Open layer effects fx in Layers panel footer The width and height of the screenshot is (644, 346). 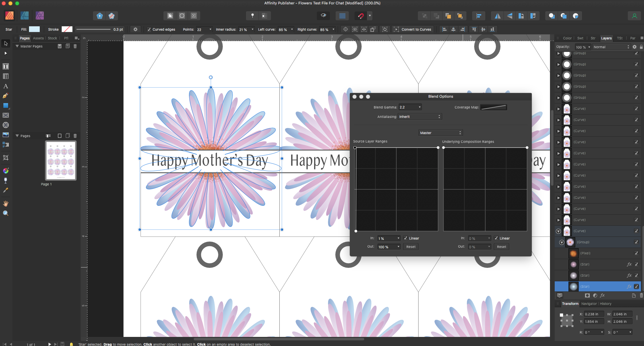(x=603, y=295)
